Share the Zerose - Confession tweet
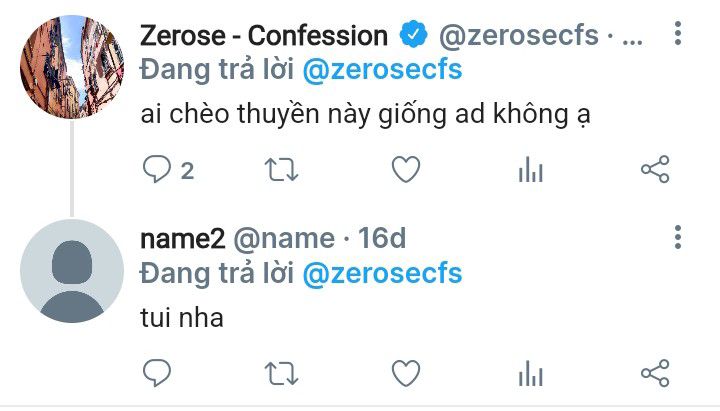Screen dimensions: 720x411 654,170
